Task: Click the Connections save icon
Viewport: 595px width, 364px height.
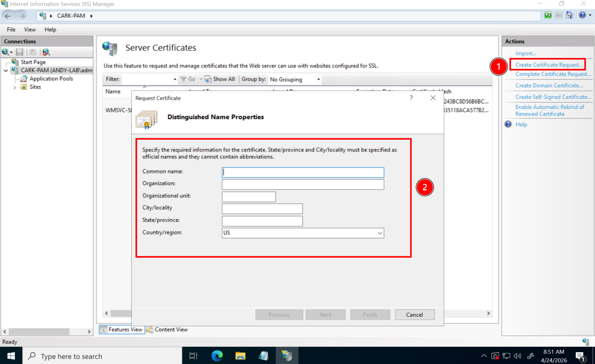Action: pyautogui.click(x=20, y=52)
